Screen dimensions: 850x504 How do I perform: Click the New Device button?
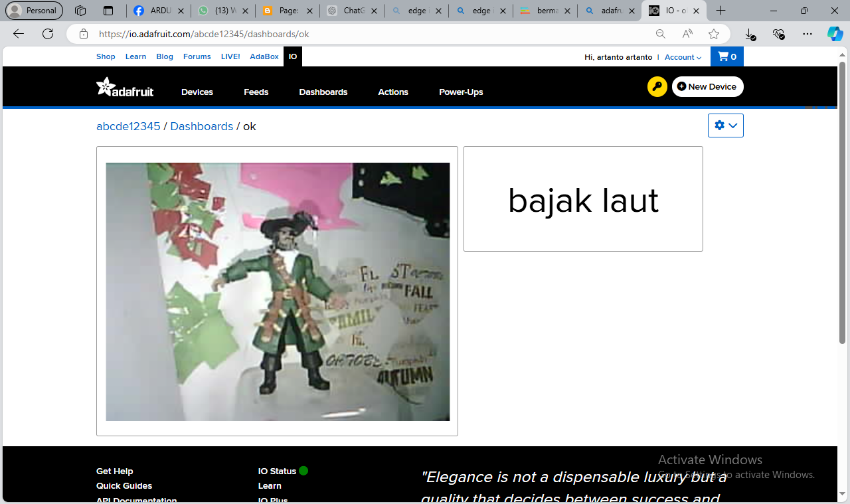(707, 87)
